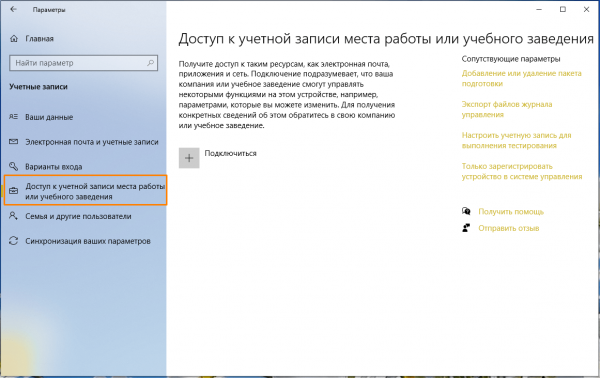Click the Найти параметр search field
600x378 pixels.
83,63
